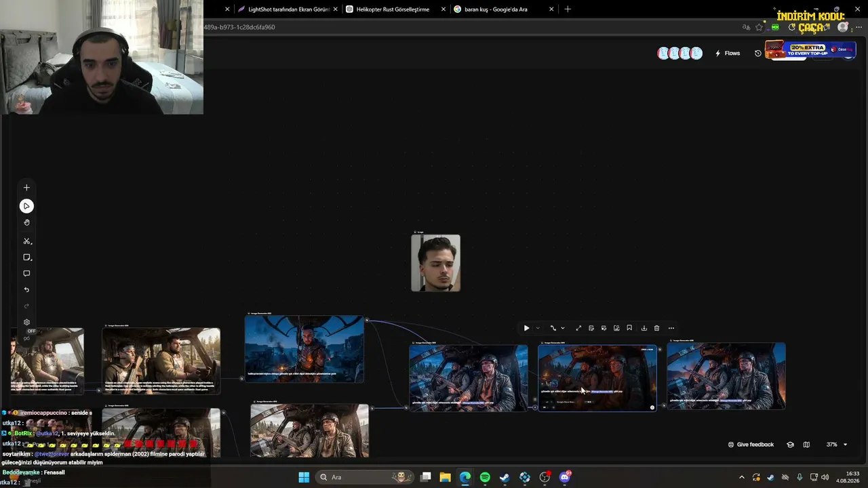This screenshot has height=488, width=868.
Task: Open the Flows menu
Action: point(728,53)
